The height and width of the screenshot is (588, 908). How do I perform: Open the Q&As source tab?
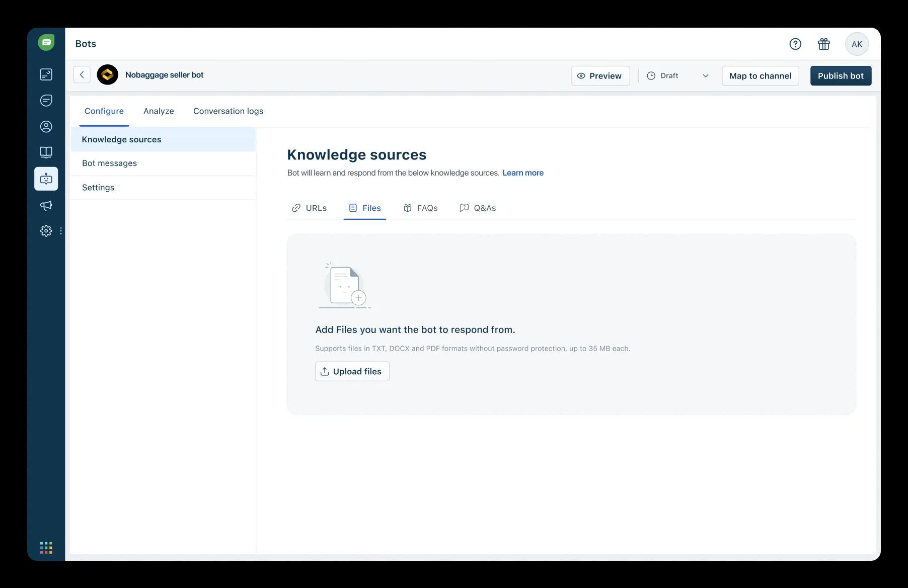coord(478,208)
